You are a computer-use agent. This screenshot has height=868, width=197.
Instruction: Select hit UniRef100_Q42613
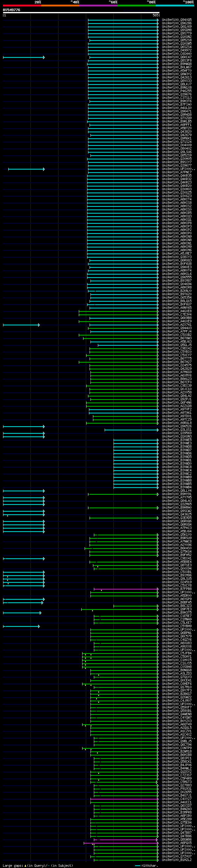coord(177,78)
